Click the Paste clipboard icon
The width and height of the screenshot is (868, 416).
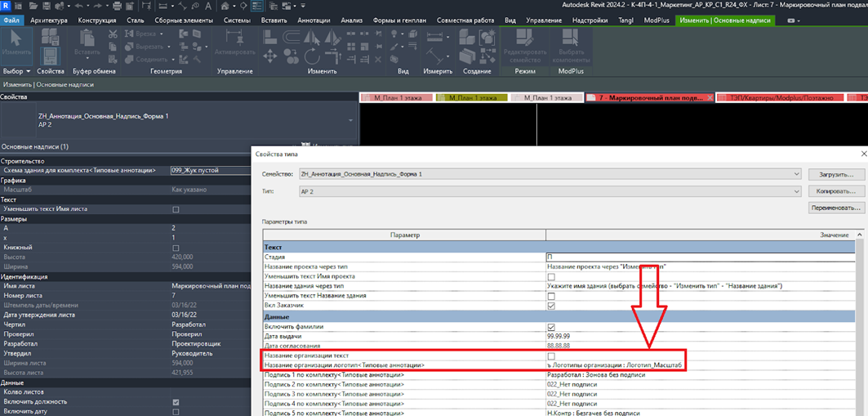pos(87,38)
